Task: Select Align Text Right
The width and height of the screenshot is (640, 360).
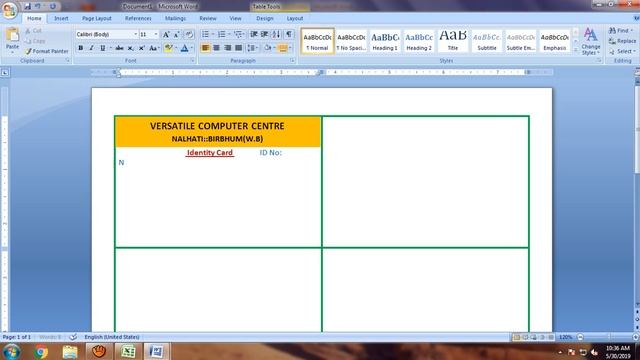Action: 227,48
